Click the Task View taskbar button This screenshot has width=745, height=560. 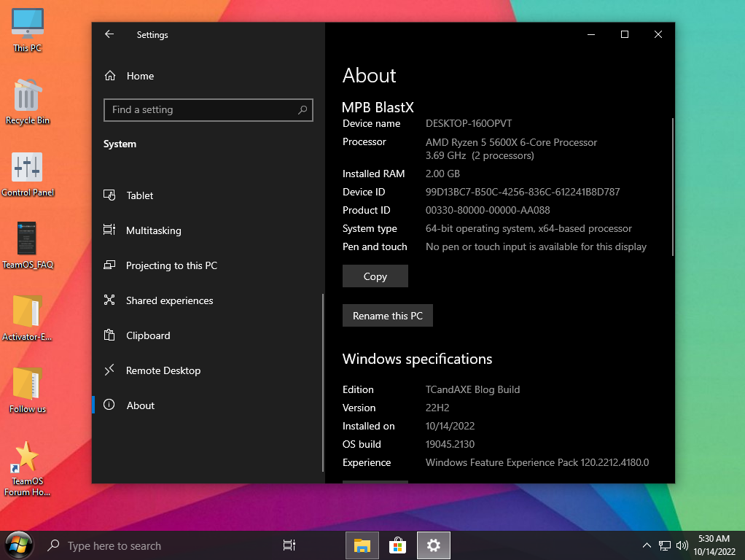click(289, 545)
